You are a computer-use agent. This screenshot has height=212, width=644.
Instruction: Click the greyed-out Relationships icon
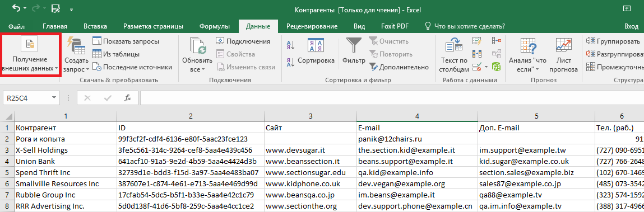pos(497,54)
